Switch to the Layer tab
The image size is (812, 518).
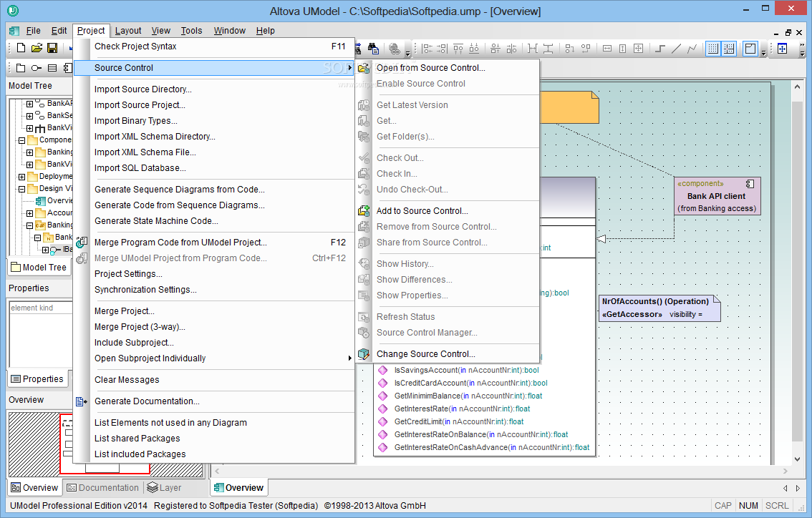164,487
